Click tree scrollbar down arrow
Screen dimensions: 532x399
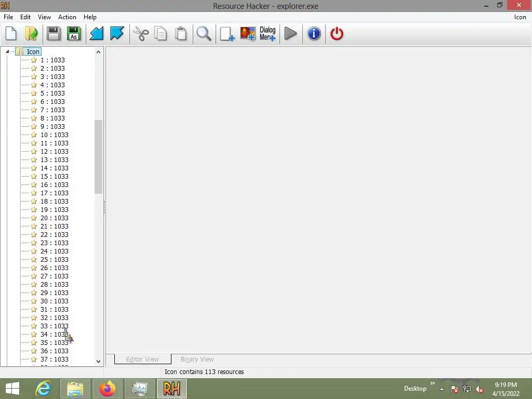98,362
